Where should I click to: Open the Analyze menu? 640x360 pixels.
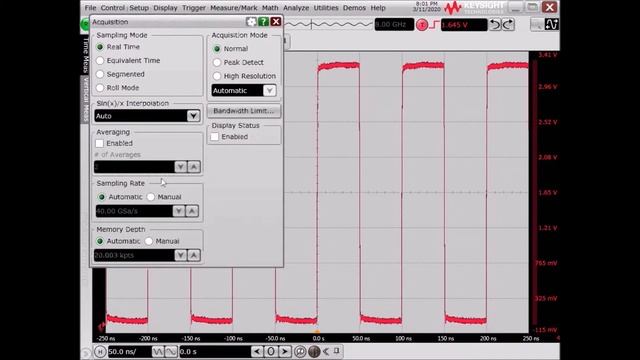(296, 8)
